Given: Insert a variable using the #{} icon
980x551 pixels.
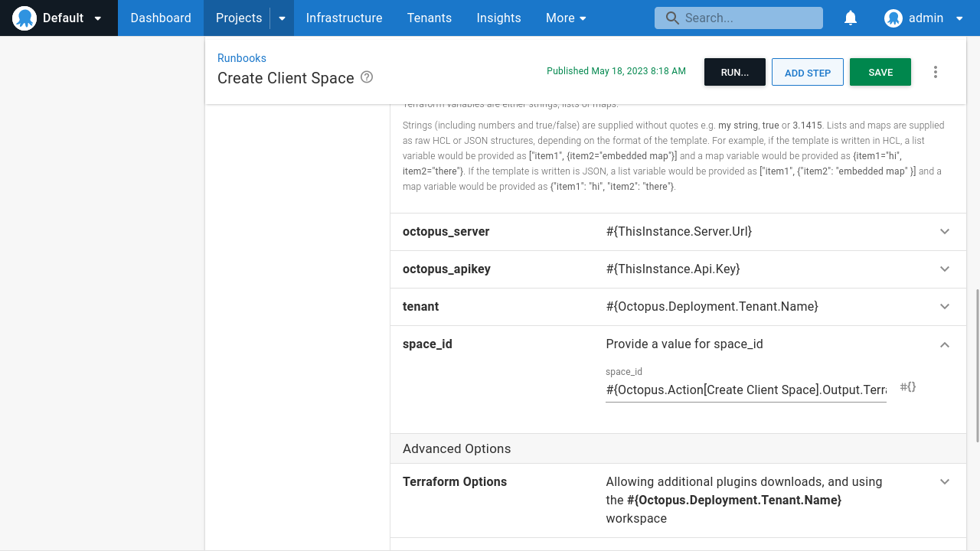Looking at the screenshot, I should point(907,387).
